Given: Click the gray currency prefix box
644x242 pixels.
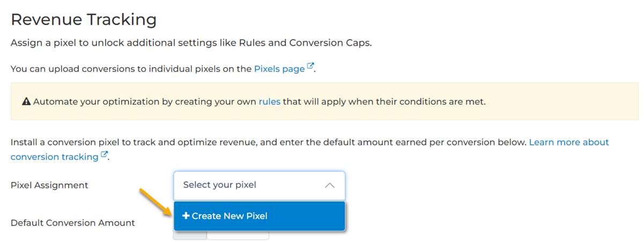Looking at the screenshot, I should (x=190, y=235).
